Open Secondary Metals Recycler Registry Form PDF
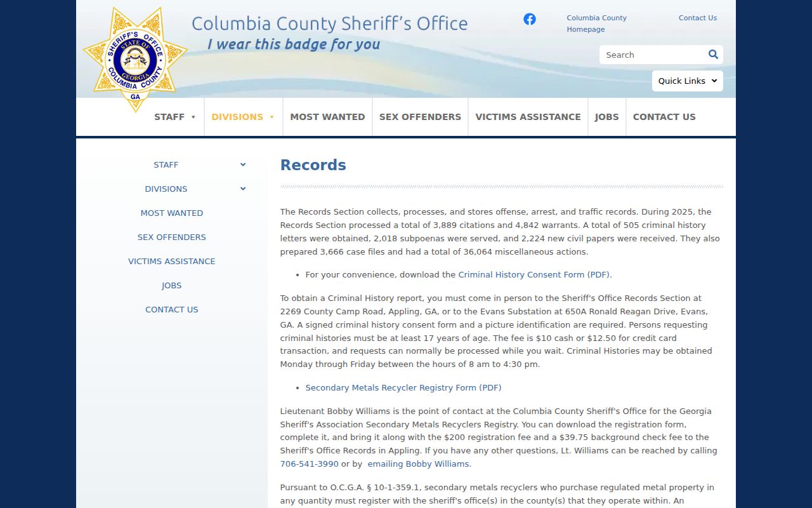 click(403, 388)
